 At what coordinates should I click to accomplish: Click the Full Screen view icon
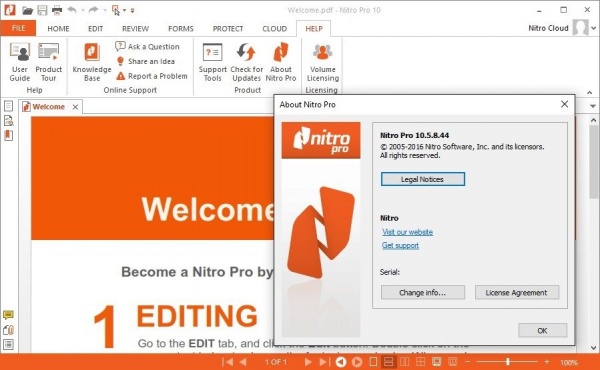tap(437, 362)
